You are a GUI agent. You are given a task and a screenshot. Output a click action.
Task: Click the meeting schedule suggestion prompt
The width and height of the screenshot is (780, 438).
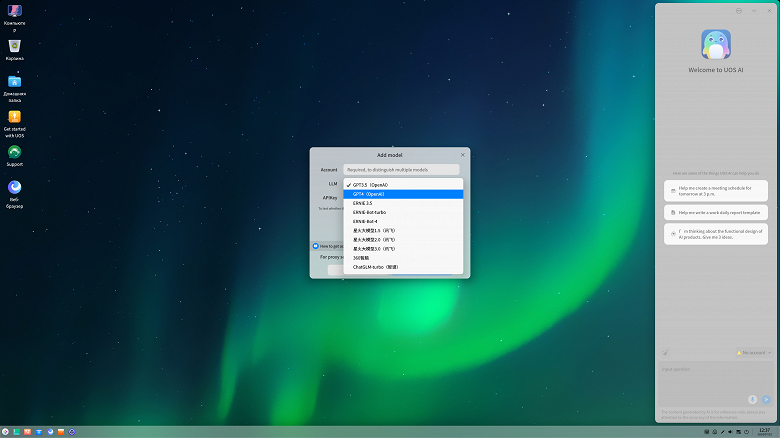tap(716, 190)
